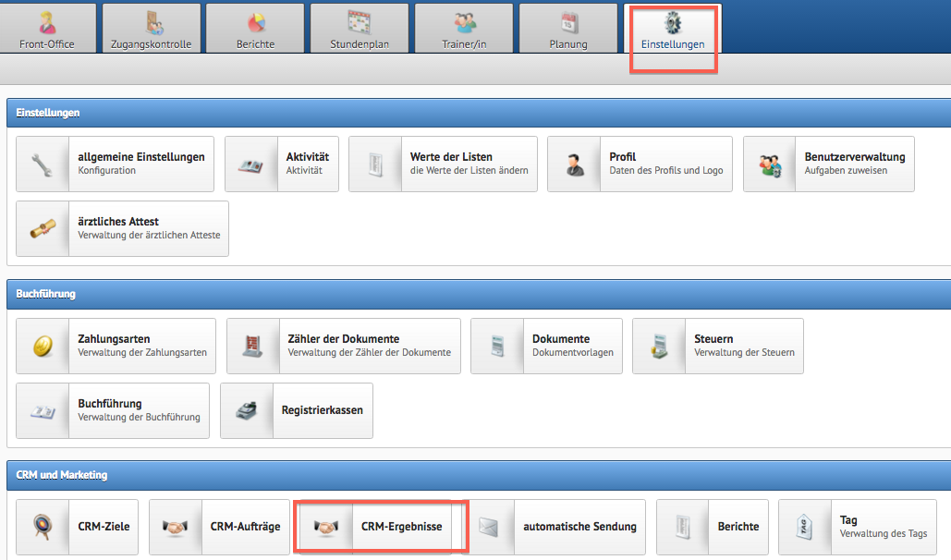The image size is (951, 560).
Task: Click the Werte der Listen list icon
Action: pos(375,164)
